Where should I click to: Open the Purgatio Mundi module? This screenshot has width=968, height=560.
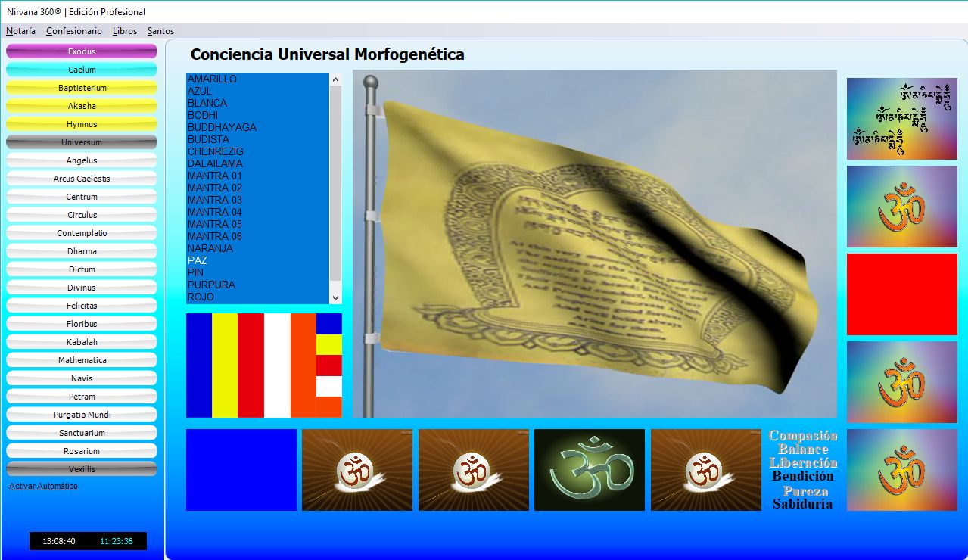[82, 415]
